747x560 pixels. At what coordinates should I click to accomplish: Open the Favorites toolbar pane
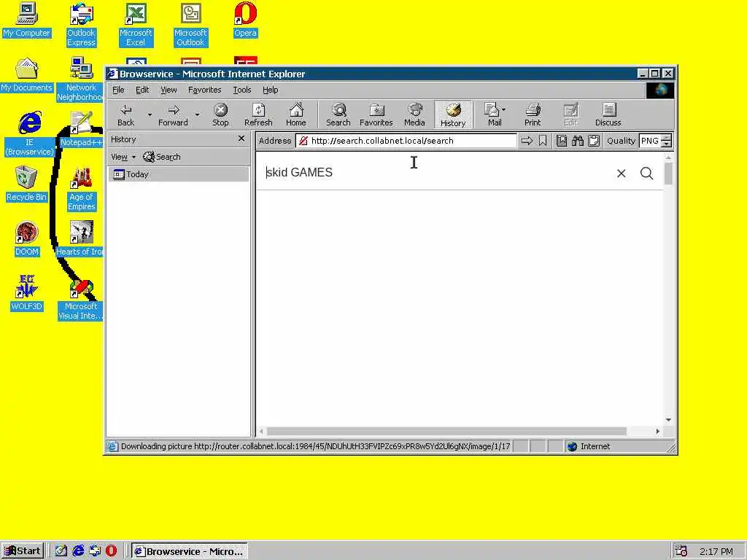point(376,114)
